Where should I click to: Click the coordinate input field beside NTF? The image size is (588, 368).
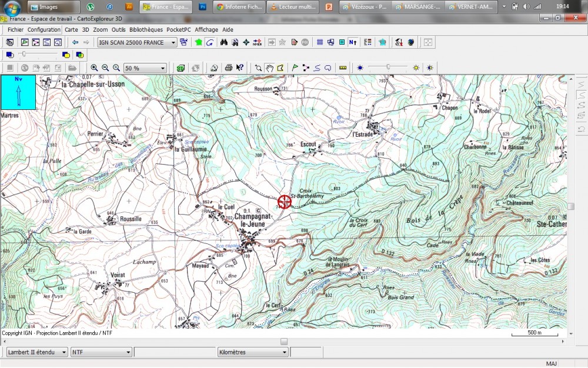point(175,352)
